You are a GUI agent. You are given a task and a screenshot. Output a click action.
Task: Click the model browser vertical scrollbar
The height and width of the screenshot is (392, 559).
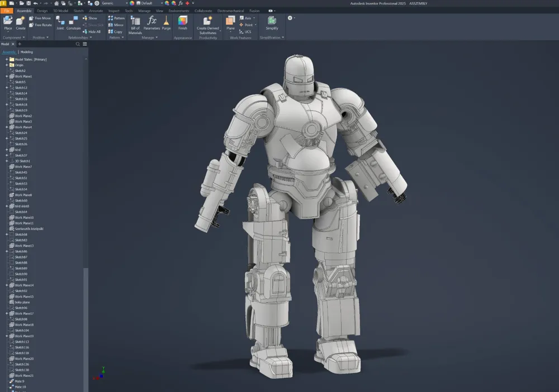coord(85,329)
